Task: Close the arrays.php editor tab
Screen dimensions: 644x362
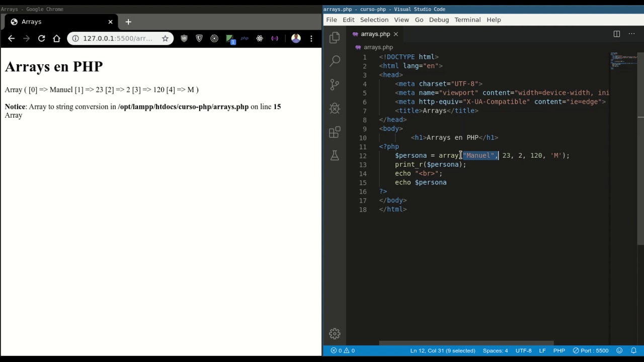Action: [x=395, y=34]
